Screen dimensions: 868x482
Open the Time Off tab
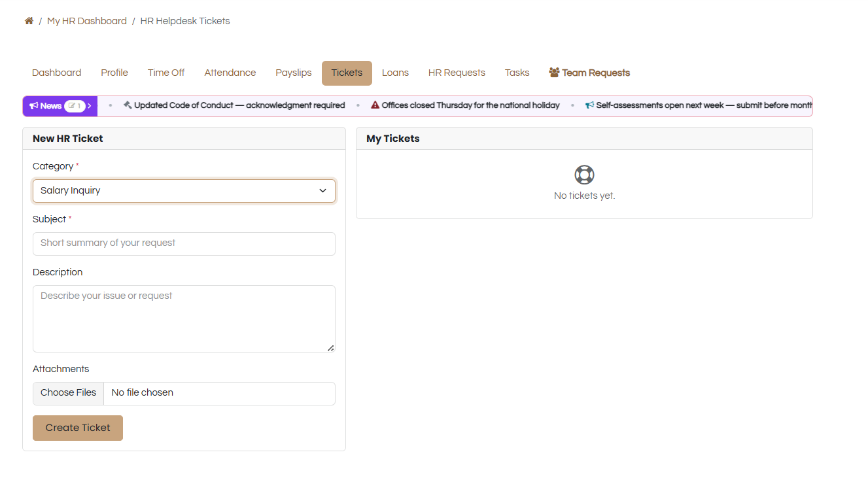coord(166,73)
